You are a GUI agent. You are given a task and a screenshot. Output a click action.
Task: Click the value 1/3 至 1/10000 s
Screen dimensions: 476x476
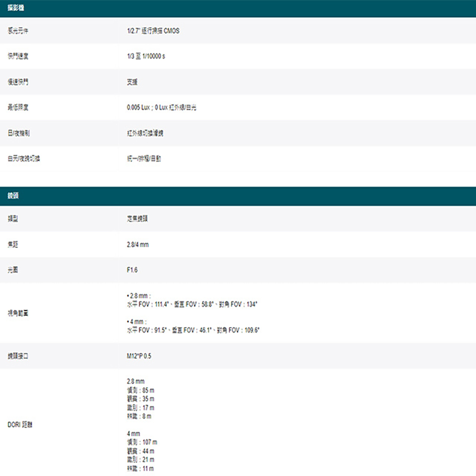[x=146, y=56]
